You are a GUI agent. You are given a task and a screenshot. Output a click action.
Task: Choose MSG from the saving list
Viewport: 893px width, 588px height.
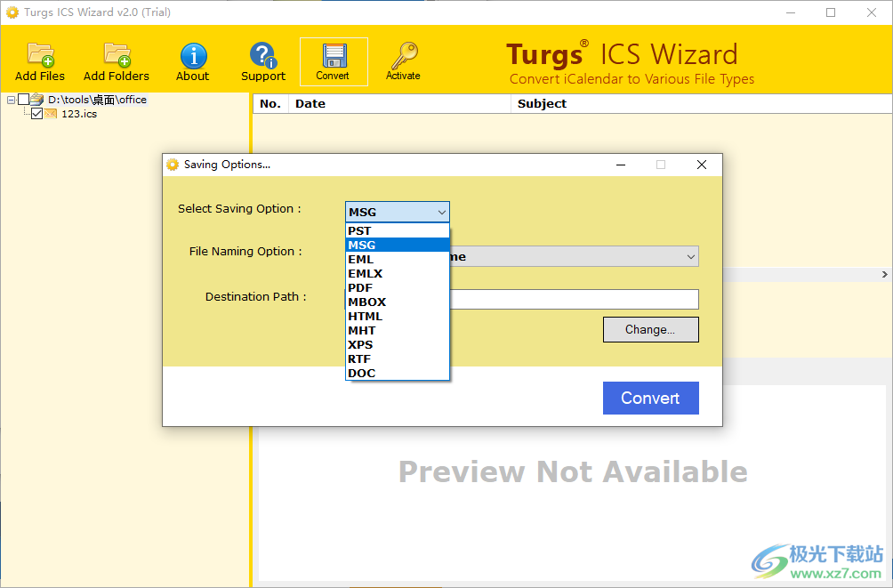pyautogui.click(x=398, y=245)
